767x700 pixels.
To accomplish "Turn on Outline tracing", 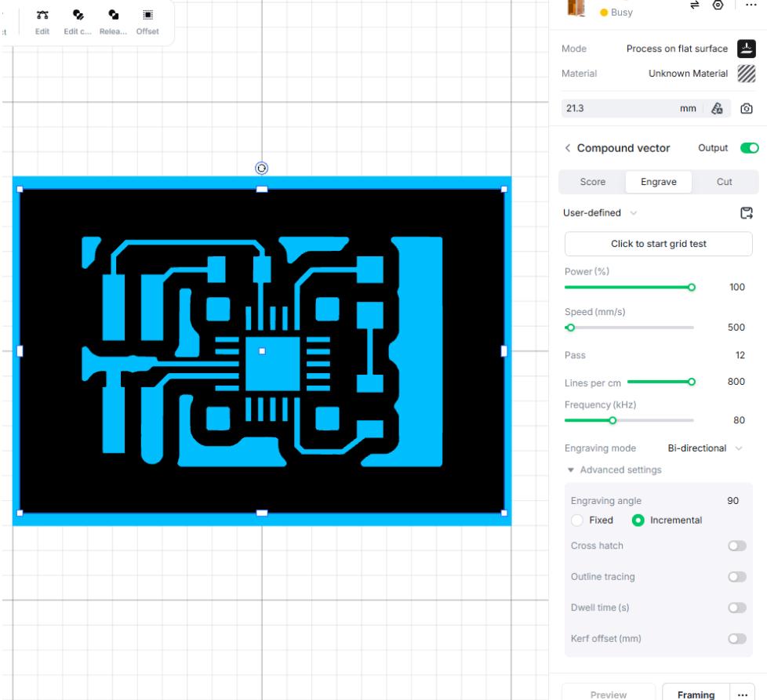I will coord(736,576).
